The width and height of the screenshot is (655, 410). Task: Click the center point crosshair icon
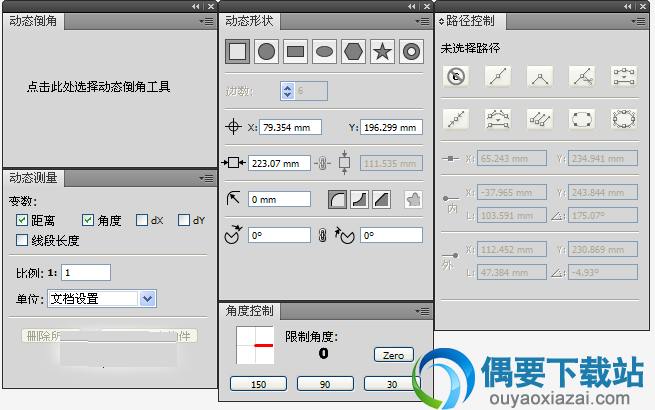[x=234, y=127]
